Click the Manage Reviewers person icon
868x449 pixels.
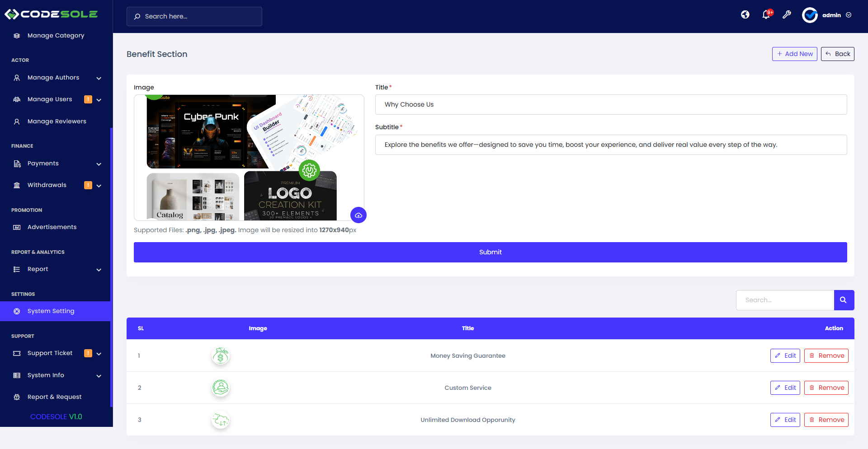[17, 122]
